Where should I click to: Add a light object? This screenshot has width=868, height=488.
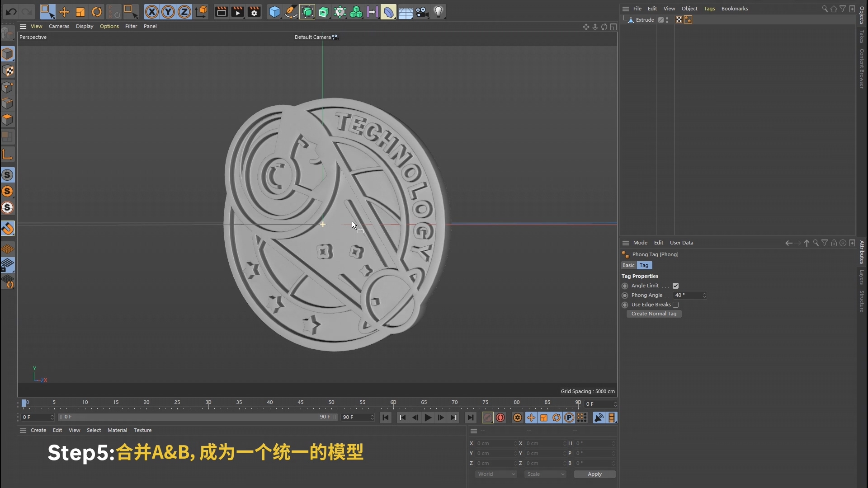438,12
